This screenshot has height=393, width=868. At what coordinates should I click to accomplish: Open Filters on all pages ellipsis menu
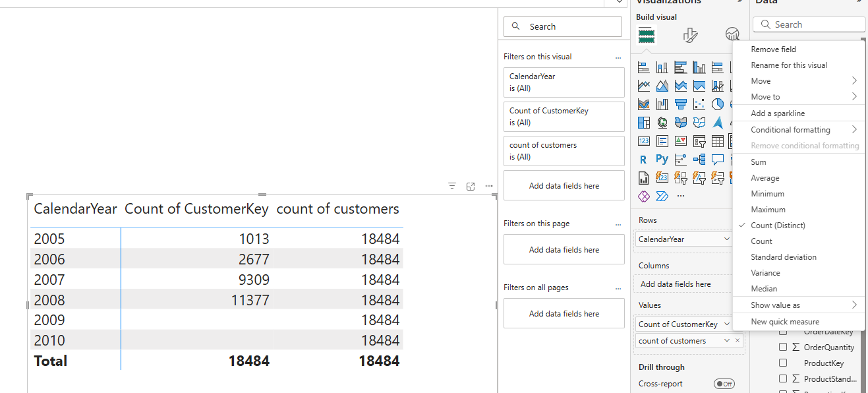click(618, 288)
